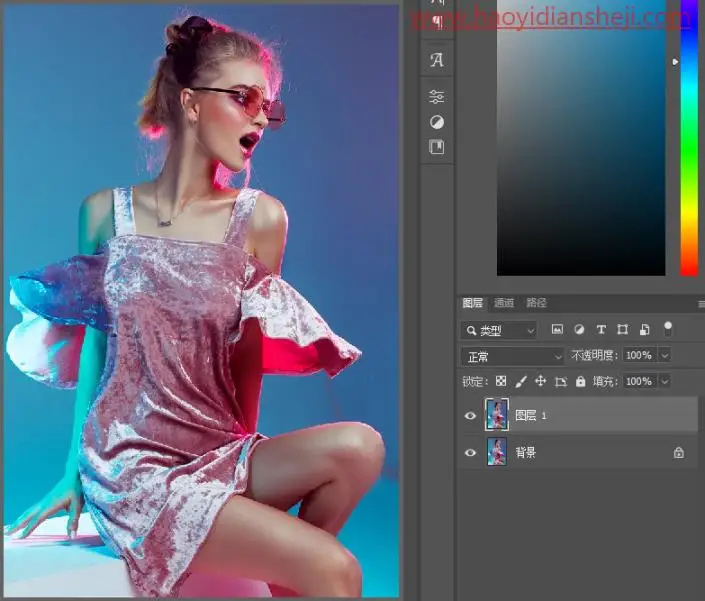
Task: Filter for adjustment layers icon
Action: click(x=579, y=329)
